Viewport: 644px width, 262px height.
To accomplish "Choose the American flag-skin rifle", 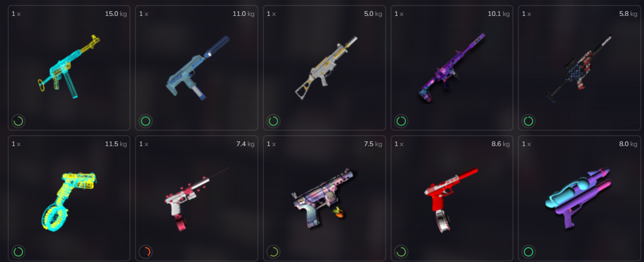I will [x=579, y=69].
